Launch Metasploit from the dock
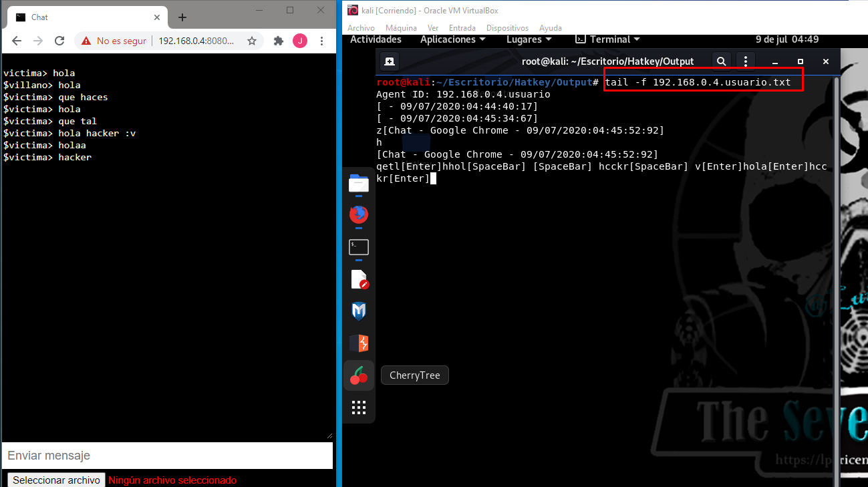 click(x=359, y=311)
